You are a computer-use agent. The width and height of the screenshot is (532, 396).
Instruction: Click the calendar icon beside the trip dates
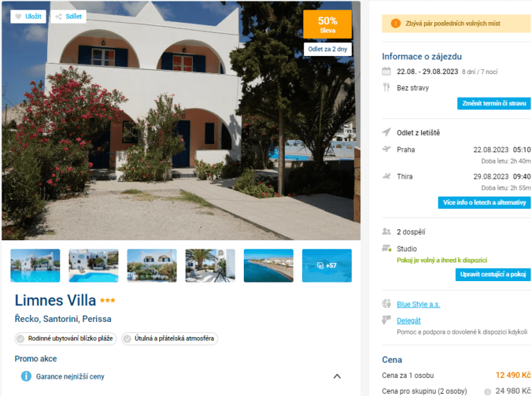click(387, 71)
